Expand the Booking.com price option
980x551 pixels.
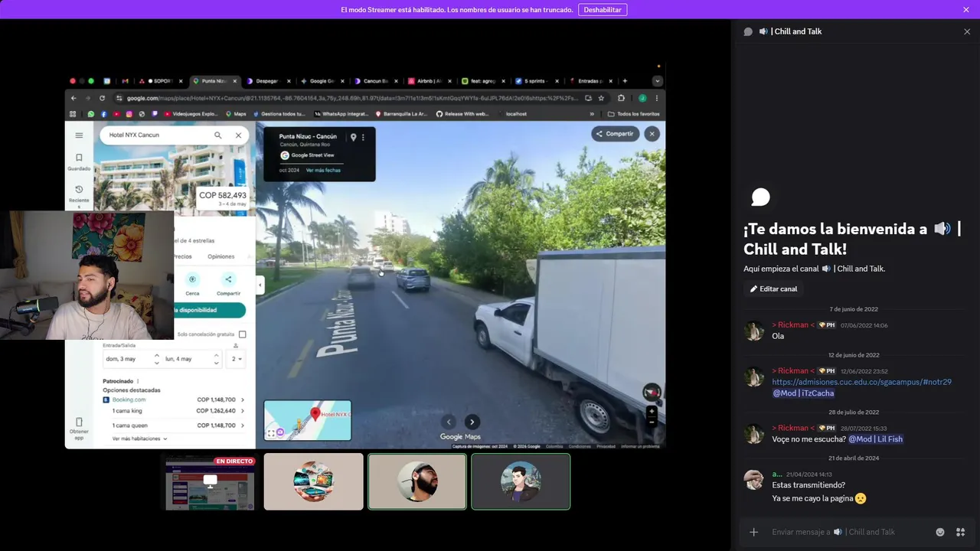point(243,399)
